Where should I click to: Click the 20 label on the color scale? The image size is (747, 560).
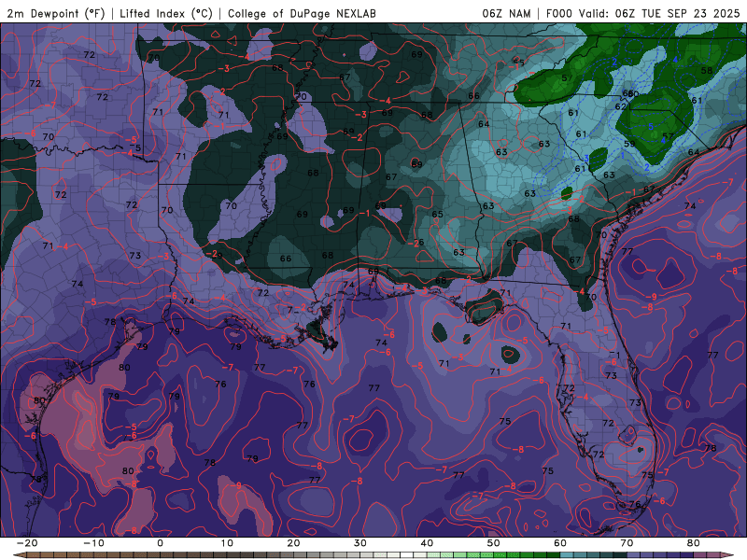pyautogui.click(x=293, y=543)
